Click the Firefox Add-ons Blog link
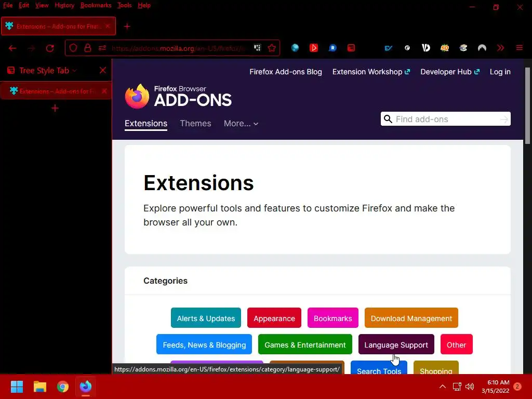Viewport: 532px width, 399px height. (286, 72)
